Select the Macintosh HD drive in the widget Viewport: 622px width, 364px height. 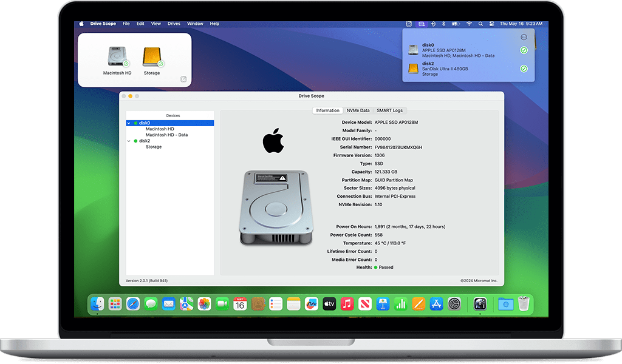(x=117, y=61)
